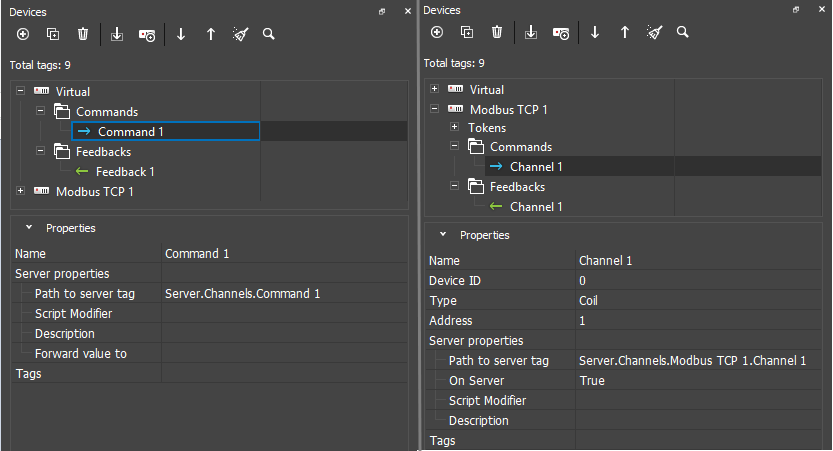Select Feedback 1 in the Virtual tree

click(125, 172)
